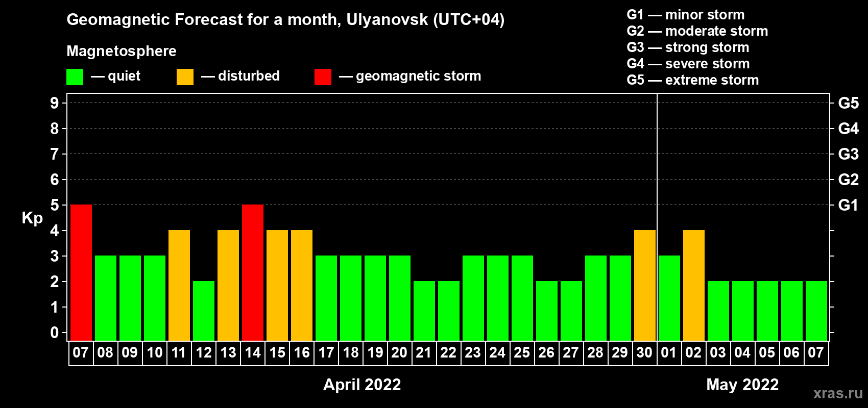Click the G5 label on right axis
868x408 pixels.
[849, 103]
